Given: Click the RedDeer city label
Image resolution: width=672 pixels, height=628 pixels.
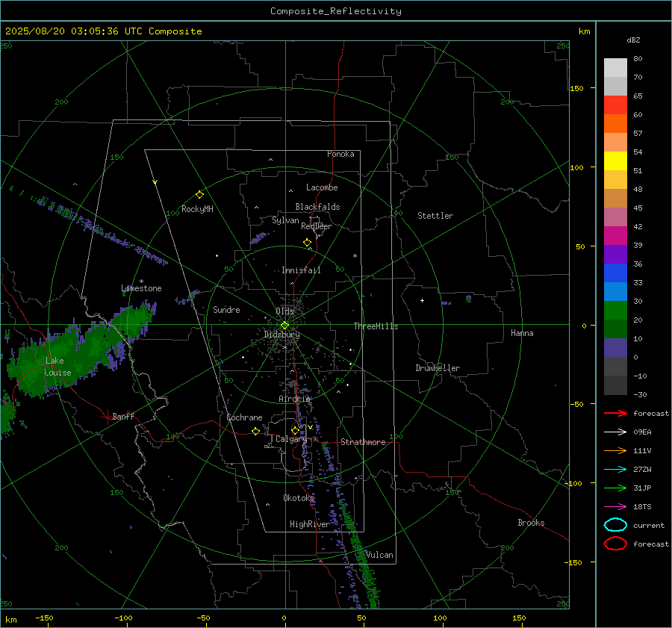Looking at the screenshot, I should 317,226.
